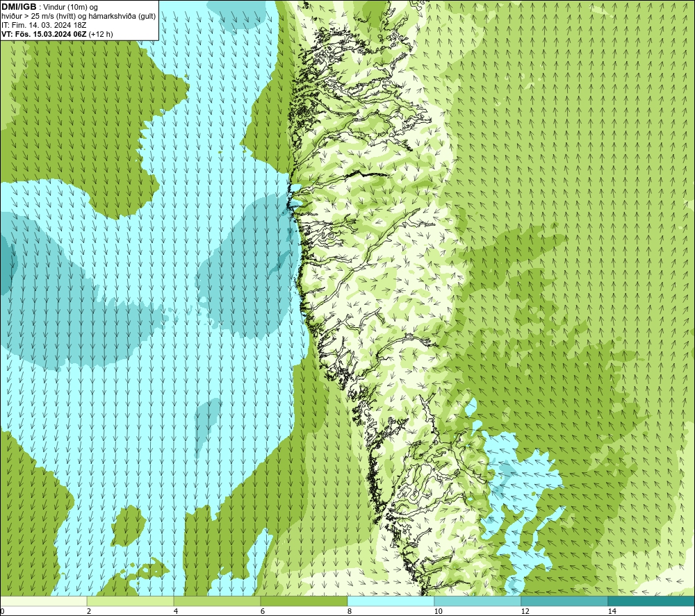
Task: Click the '10' scale label
Action: coord(438,611)
